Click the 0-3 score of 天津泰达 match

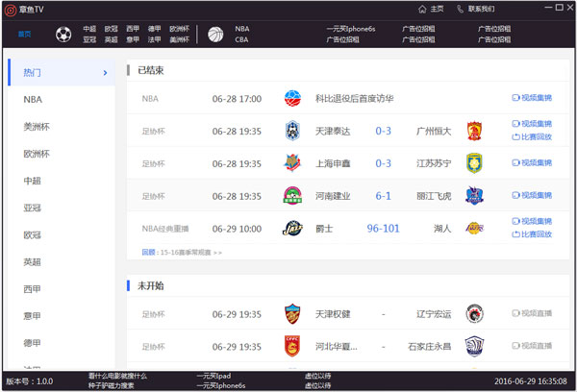pyautogui.click(x=383, y=131)
